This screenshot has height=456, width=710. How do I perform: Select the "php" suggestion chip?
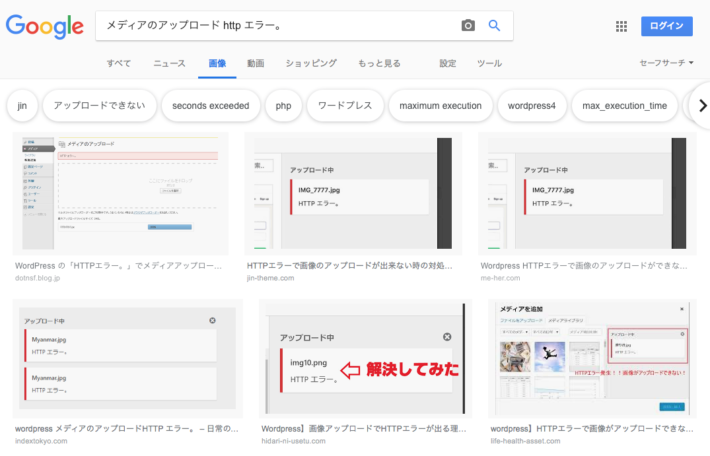click(283, 105)
